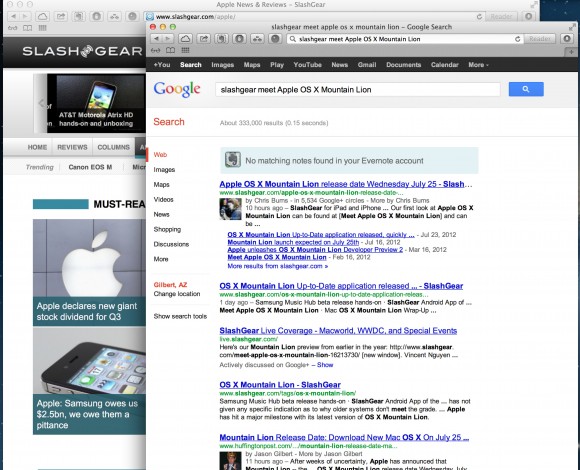The height and width of the screenshot is (470, 580).
Task: Go back in the Google Search window
Action: tap(156, 39)
